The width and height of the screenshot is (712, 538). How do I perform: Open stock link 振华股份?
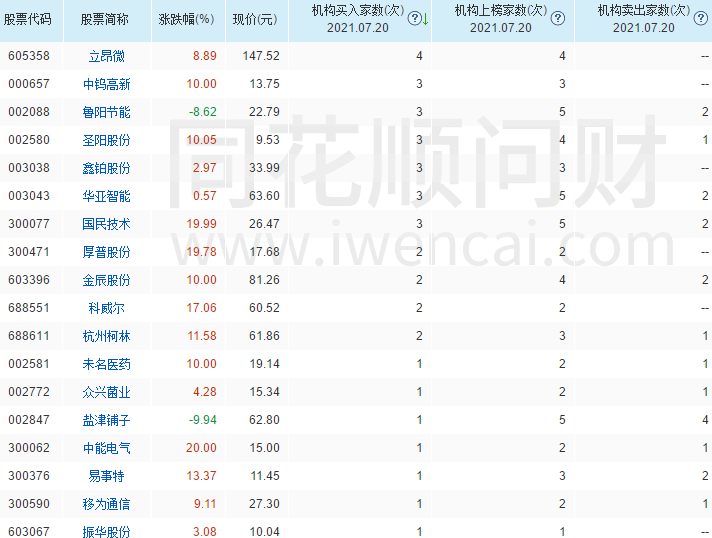107,532
